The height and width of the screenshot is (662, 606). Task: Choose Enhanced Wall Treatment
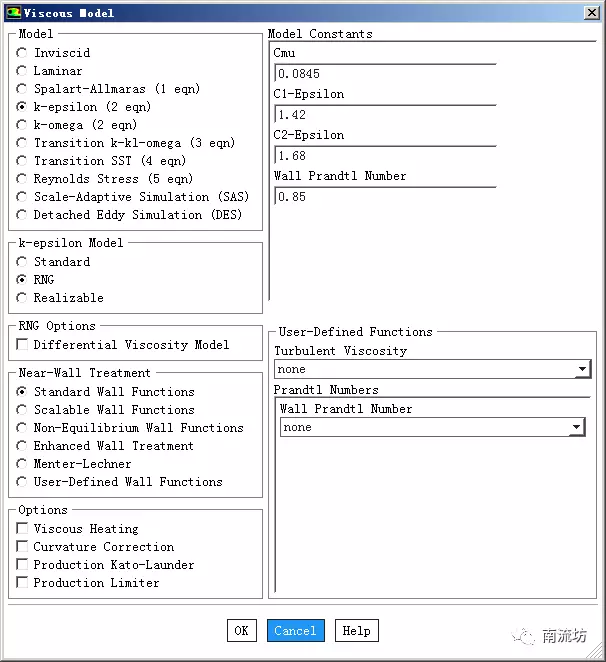[x=22, y=445]
